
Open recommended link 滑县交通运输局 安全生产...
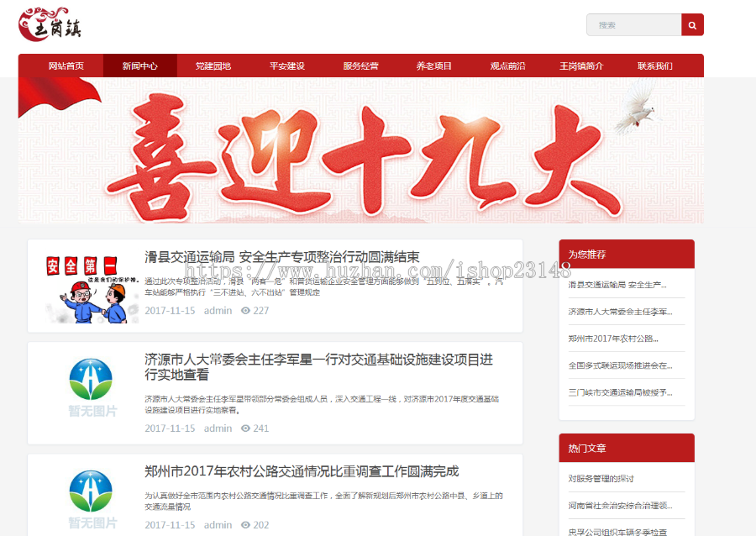point(617,285)
